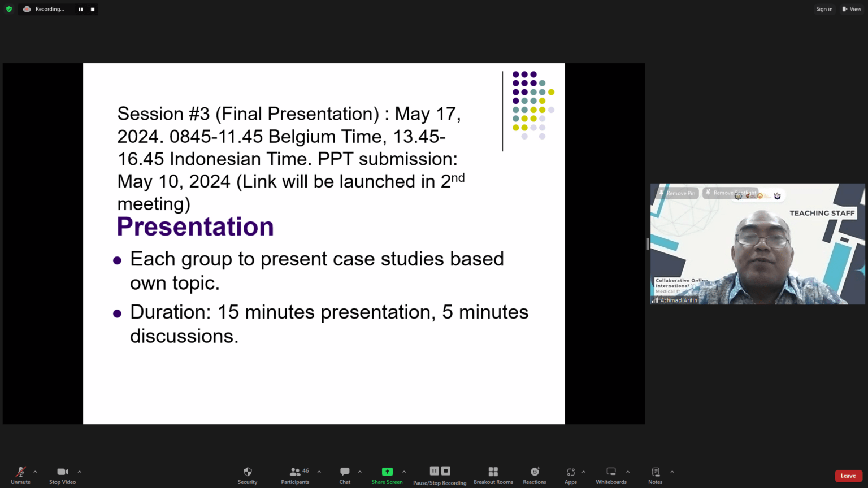Viewport: 868px width, 488px height.
Task: Pause the recording in the top bar
Action: click(x=81, y=9)
